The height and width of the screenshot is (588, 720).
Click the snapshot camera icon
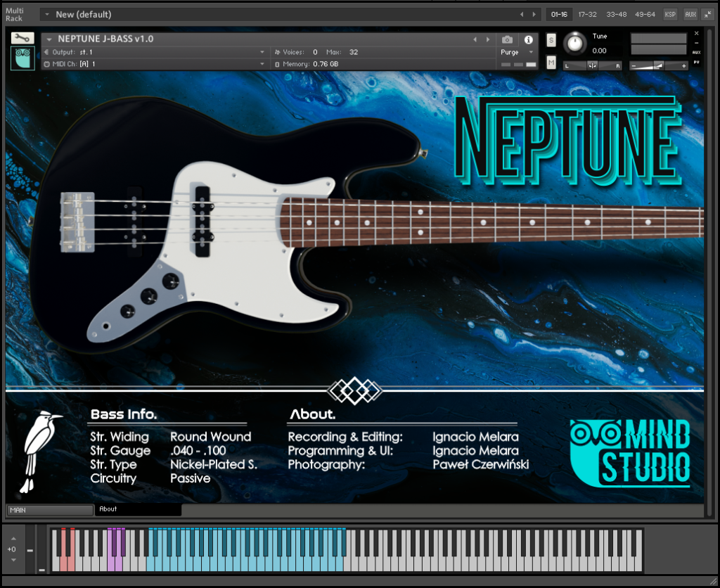tap(508, 40)
